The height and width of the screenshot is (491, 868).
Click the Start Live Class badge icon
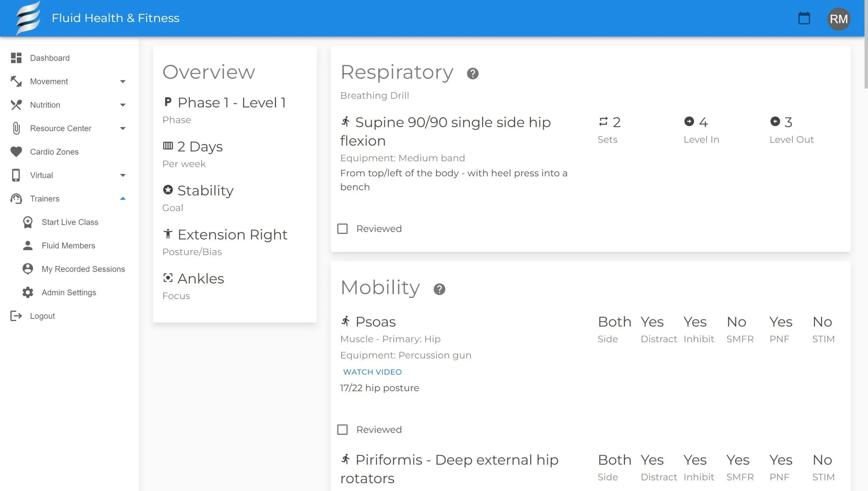(x=28, y=222)
